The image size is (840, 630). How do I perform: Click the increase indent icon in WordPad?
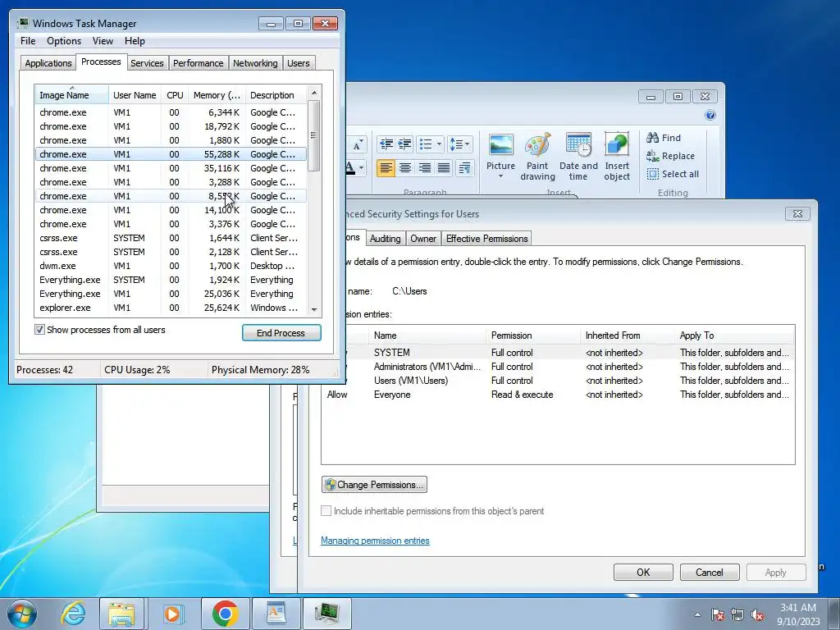point(405,144)
